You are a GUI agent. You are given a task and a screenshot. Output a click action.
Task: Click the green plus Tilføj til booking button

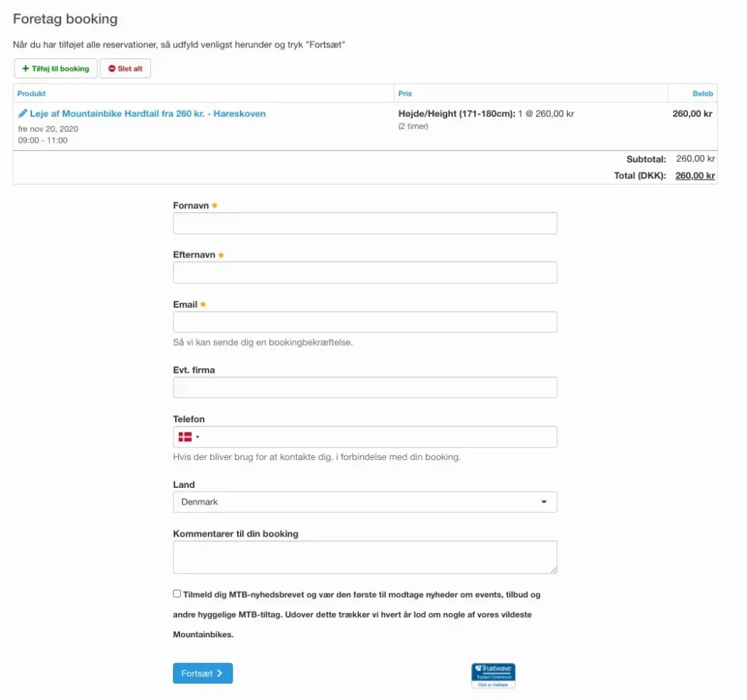coord(56,69)
